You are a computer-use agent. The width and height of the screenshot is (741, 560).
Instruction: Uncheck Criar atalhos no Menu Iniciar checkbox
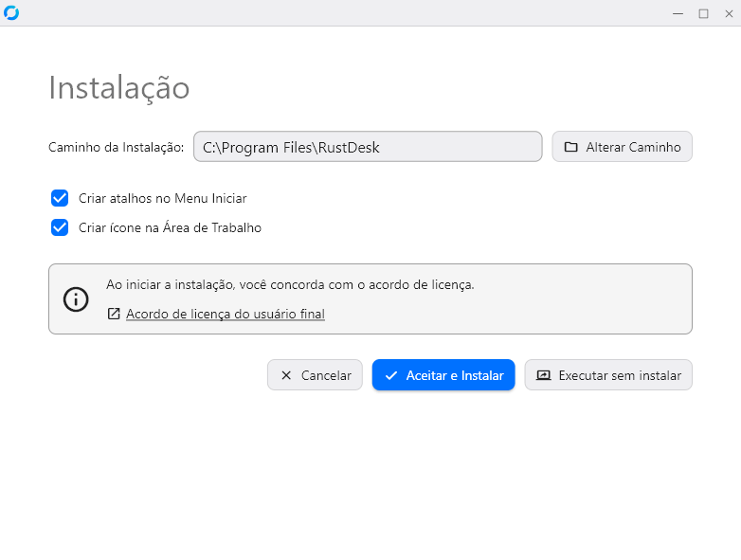click(x=60, y=198)
